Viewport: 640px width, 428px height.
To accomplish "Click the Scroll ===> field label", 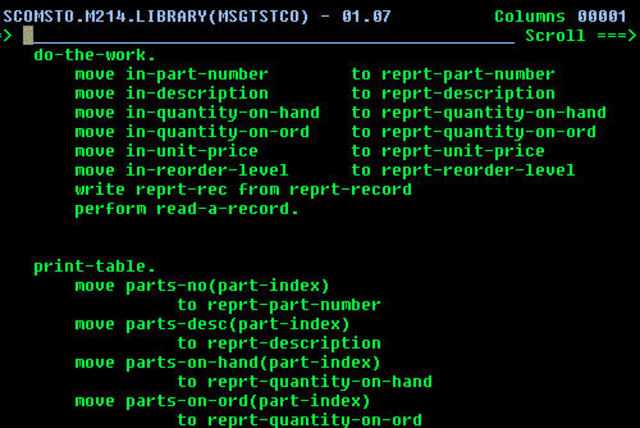I will tap(580, 35).
